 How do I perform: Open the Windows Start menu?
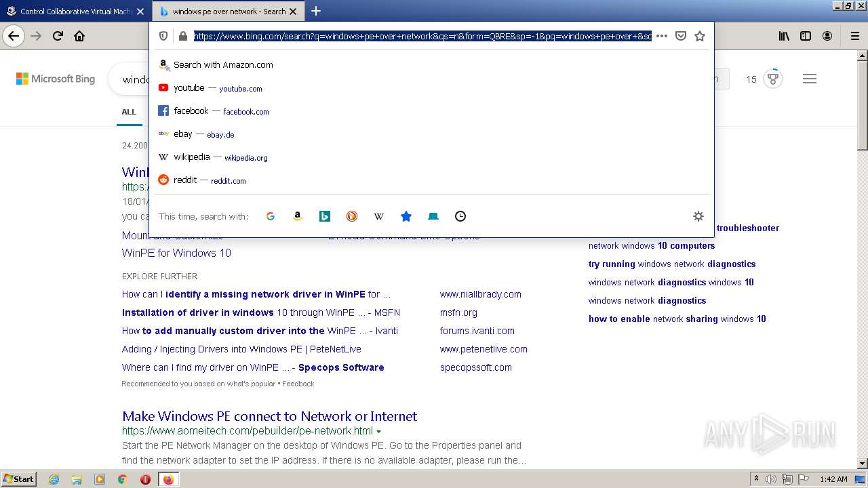click(x=19, y=479)
